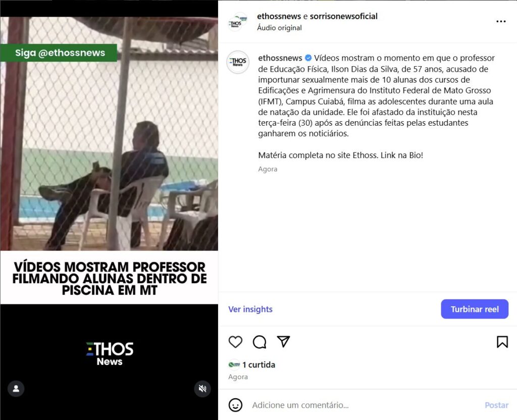Screen dimensions: 517x420
Task: Open sorrisonewsoficial profile link
Action: click(x=343, y=16)
